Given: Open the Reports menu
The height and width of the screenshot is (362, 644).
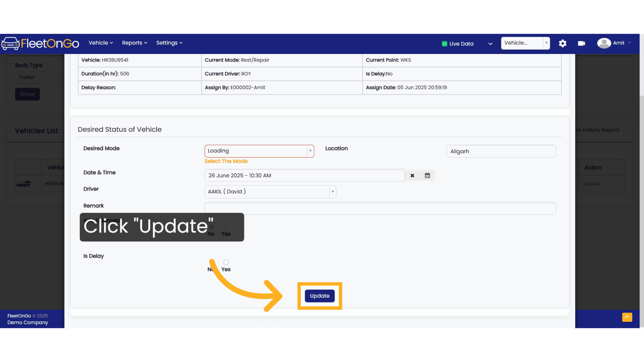Looking at the screenshot, I should 134,43.
